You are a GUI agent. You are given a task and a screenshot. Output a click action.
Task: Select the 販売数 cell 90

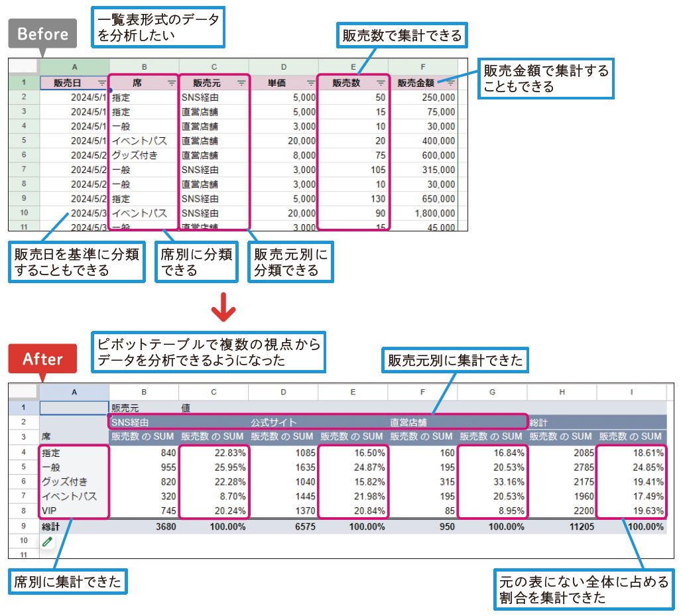353,213
